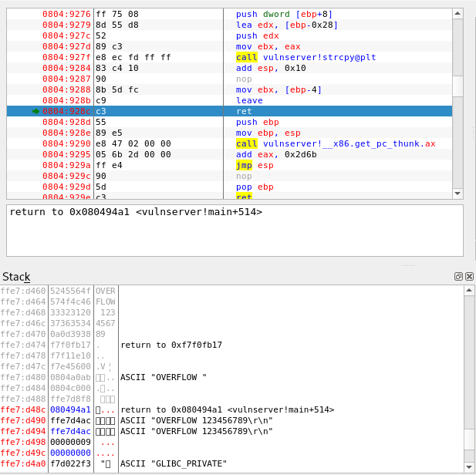Close the Stack dock panel

(469, 276)
